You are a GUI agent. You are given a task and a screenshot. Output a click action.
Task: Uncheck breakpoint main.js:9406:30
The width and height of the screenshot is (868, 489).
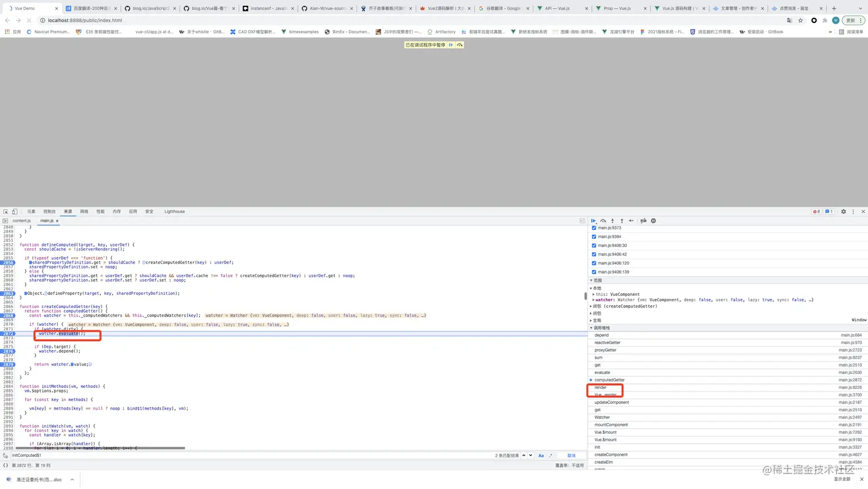[x=594, y=245]
